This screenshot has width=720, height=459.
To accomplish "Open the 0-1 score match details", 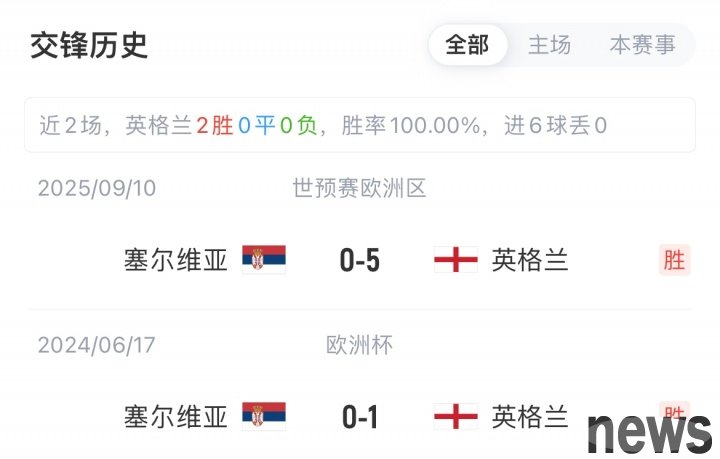I will tap(360, 417).
